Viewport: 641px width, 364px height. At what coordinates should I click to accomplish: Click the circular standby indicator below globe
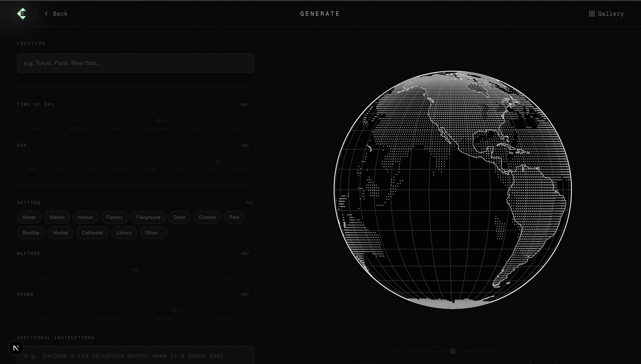click(452, 351)
